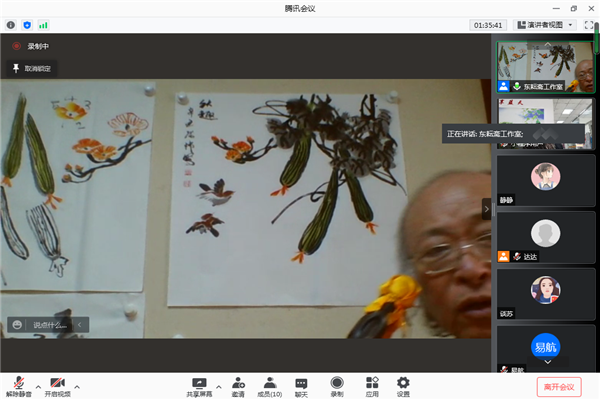
Task: Click the meeting info icon at top-left
Action: point(11,24)
